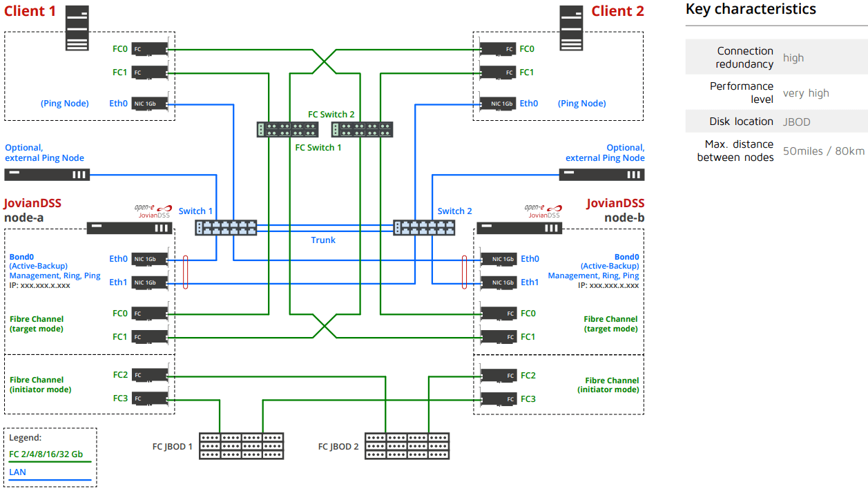Screen dimensions: 868x491
Task: Select node-b's Eth1 NIC card
Action: (x=498, y=282)
